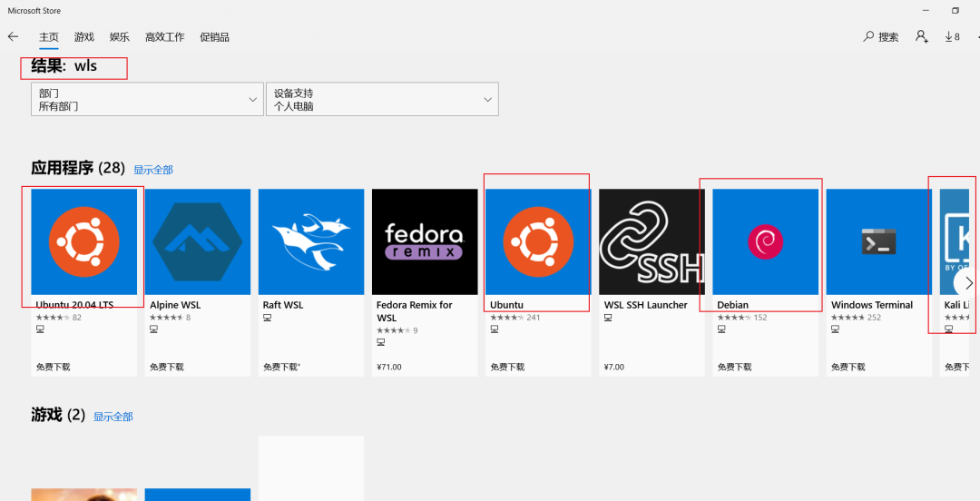The height and width of the screenshot is (501, 980).
Task: Switch to the 高效工作 tab
Action: pyautogui.click(x=164, y=37)
